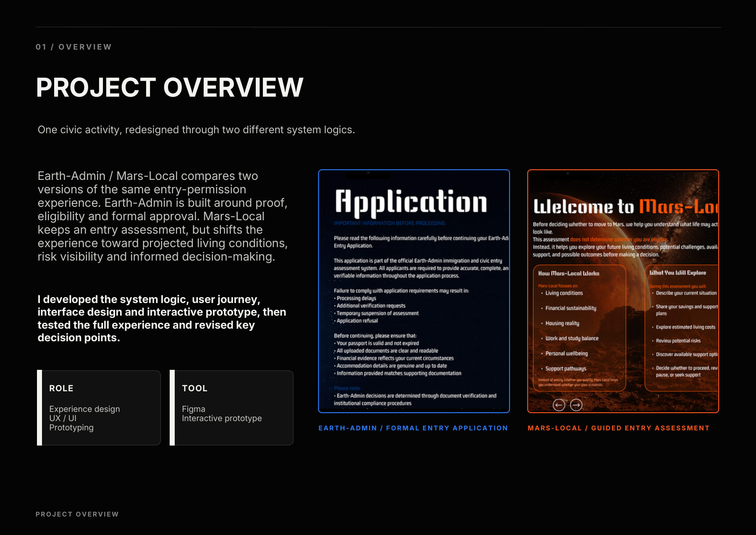Select the Project Overview heading
756x535 pixels.
170,87
